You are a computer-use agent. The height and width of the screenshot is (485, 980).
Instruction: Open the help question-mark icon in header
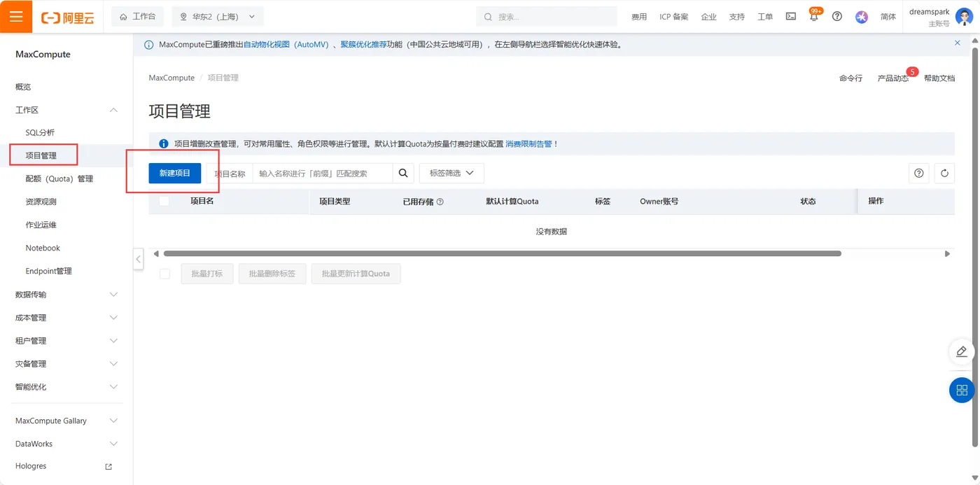[x=837, y=16]
